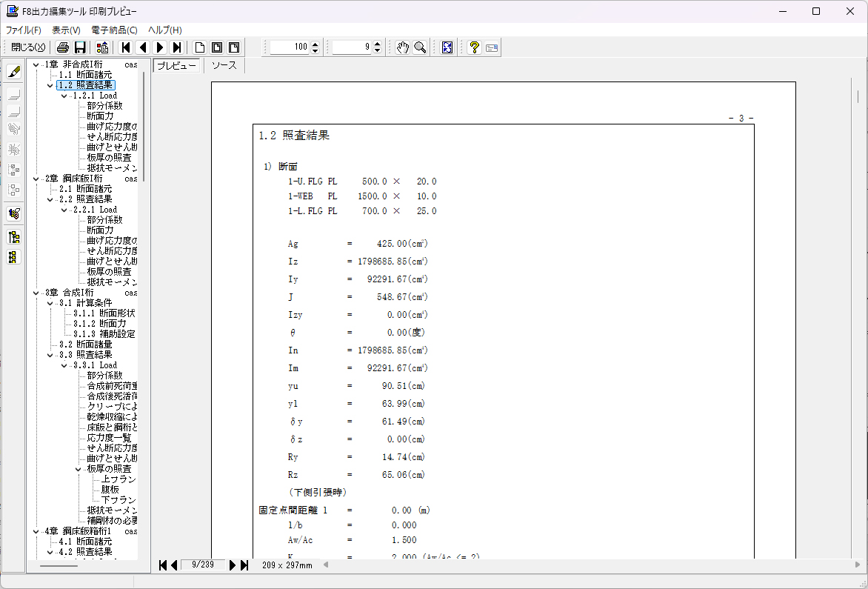Go to previous page in bottom navigator
This screenshot has width=868, height=589.
(174, 565)
